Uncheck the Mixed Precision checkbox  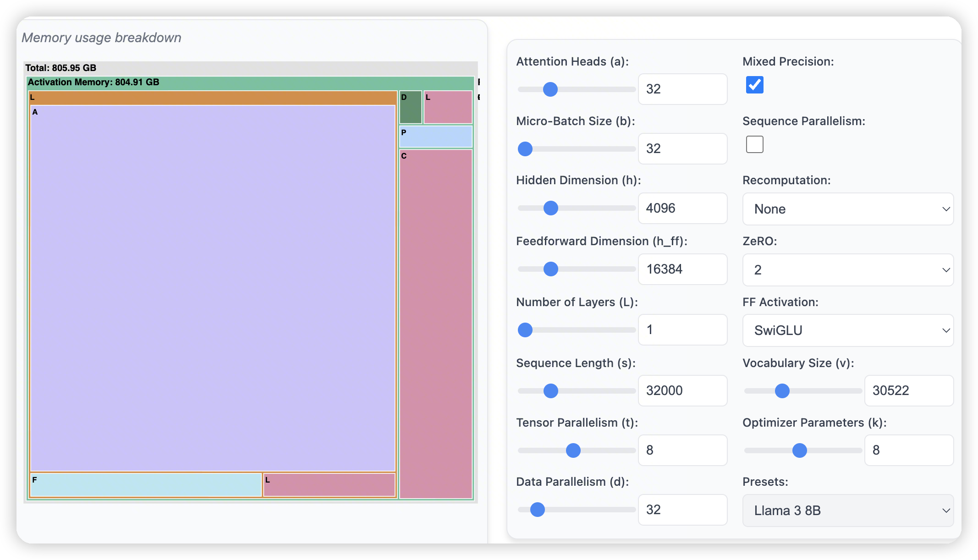754,85
